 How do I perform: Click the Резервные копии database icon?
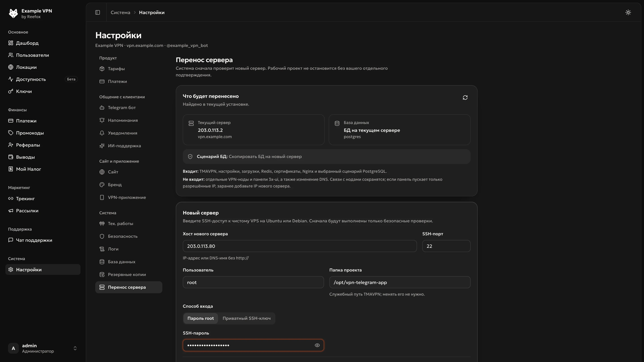point(102,275)
